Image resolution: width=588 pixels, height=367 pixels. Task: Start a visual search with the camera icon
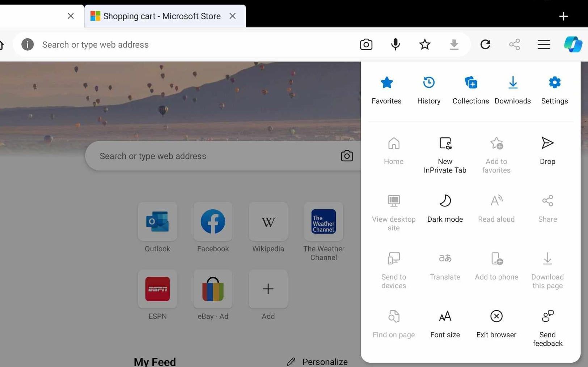tap(366, 44)
